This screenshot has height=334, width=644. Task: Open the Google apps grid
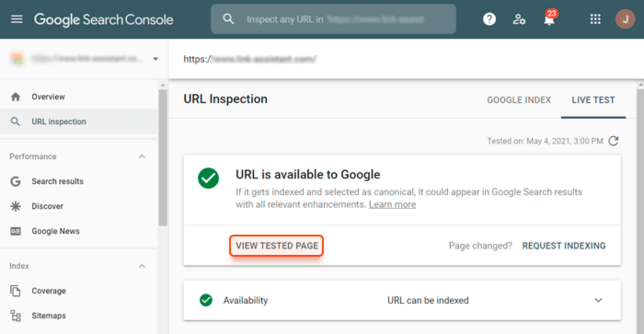click(595, 19)
